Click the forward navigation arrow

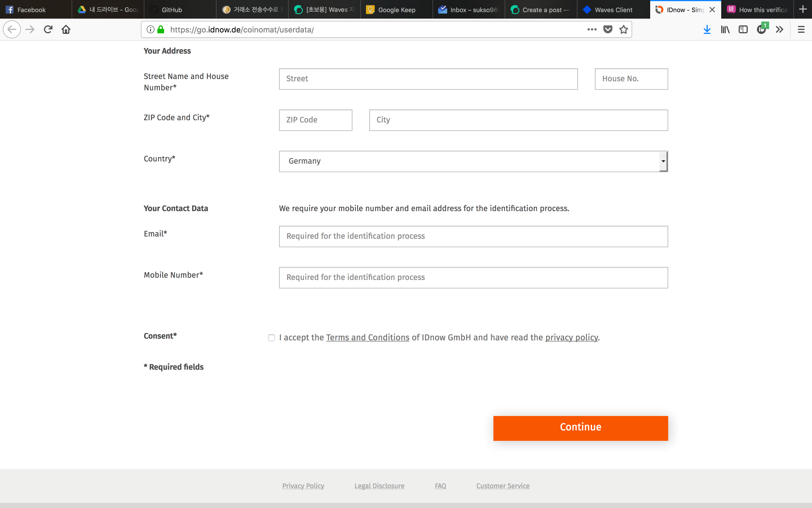point(30,30)
